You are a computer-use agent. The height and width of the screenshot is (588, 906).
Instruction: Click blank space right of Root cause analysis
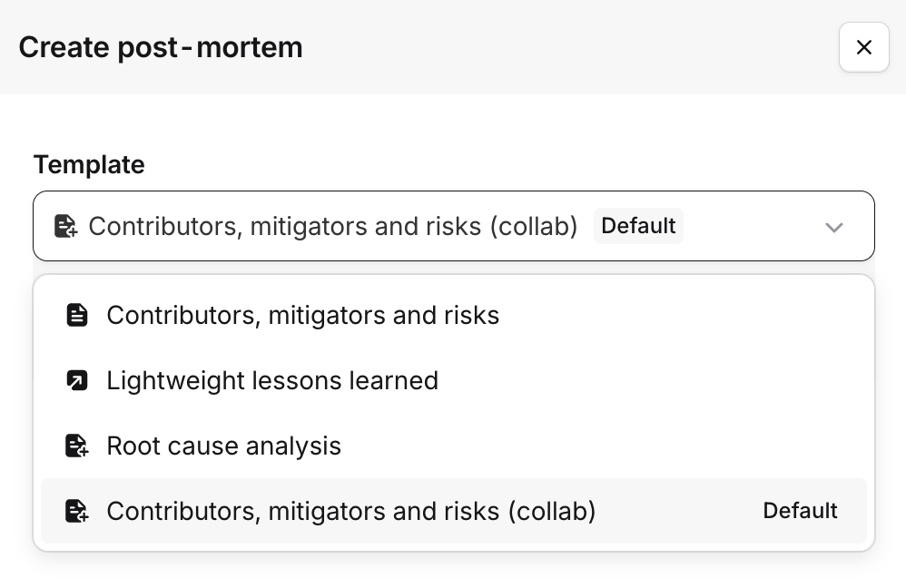point(599,446)
